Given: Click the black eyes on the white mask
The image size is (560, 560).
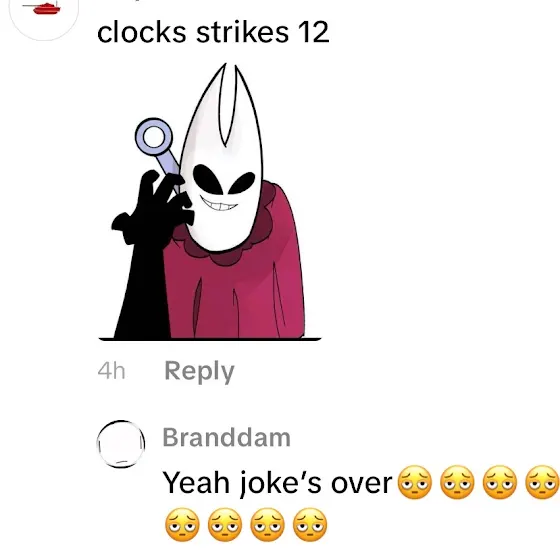Looking at the screenshot, I should (224, 179).
